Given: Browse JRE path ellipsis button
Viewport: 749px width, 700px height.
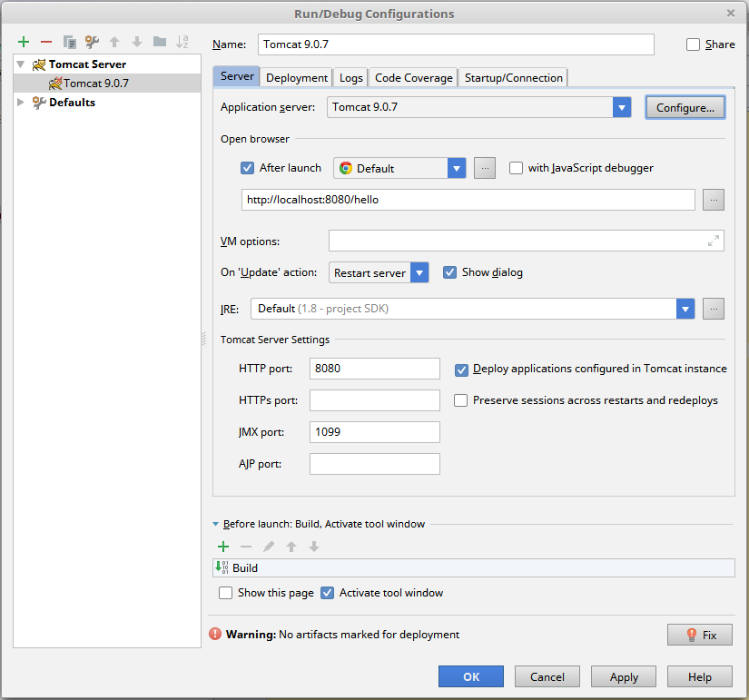Looking at the screenshot, I should pyautogui.click(x=714, y=309).
